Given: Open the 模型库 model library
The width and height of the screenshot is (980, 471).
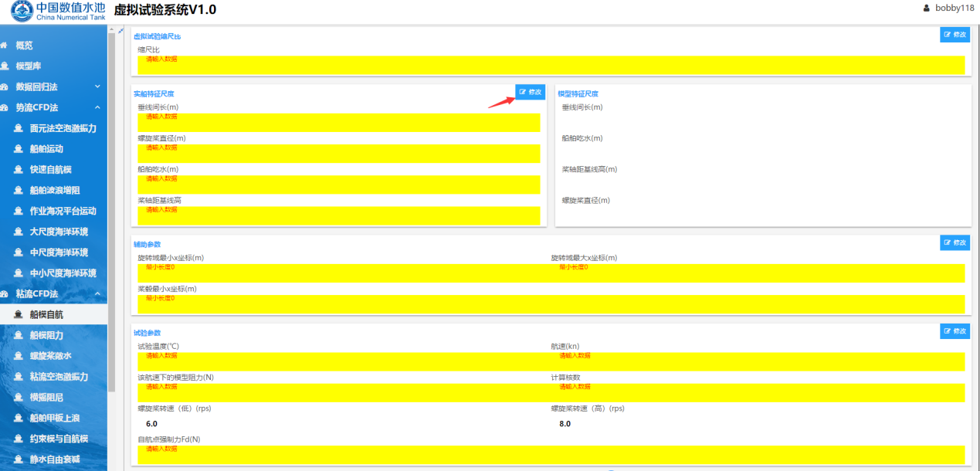Looking at the screenshot, I should pos(29,66).
